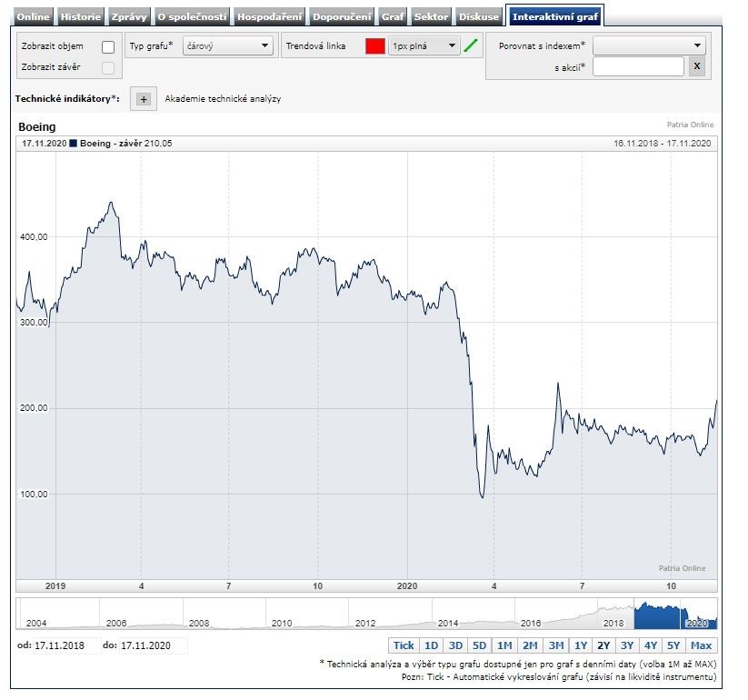Select the 5D time range button
748x700 pixels.
(x=479, y=645)
